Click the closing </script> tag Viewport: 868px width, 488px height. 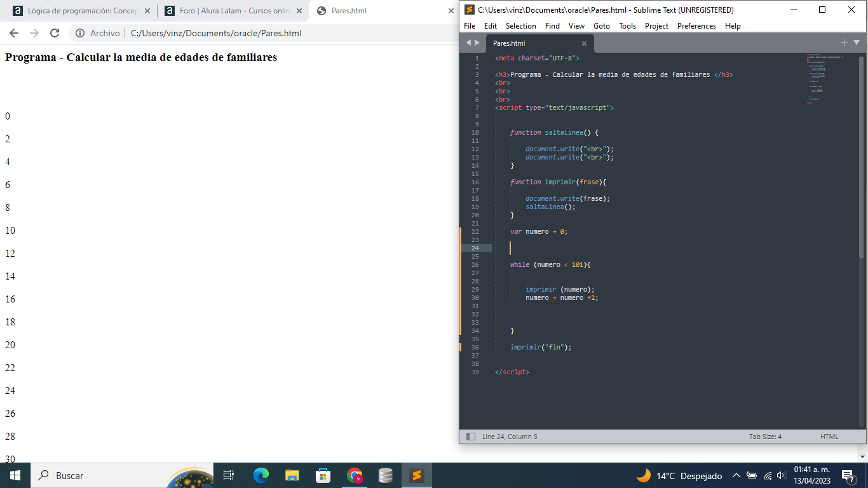(512, 372)
